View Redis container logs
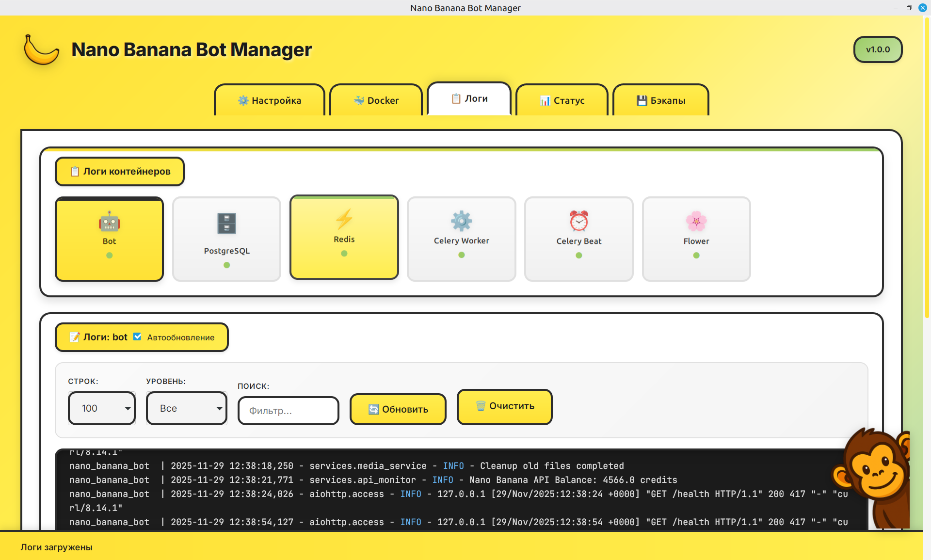Viewport: 931px width, 560px height. (x=344, y=237)
